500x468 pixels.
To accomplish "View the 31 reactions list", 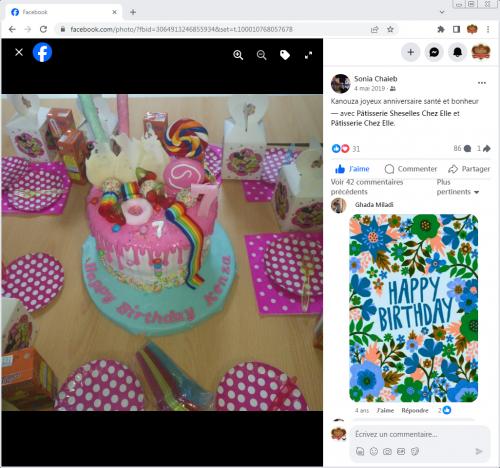I will pos(346,149).
